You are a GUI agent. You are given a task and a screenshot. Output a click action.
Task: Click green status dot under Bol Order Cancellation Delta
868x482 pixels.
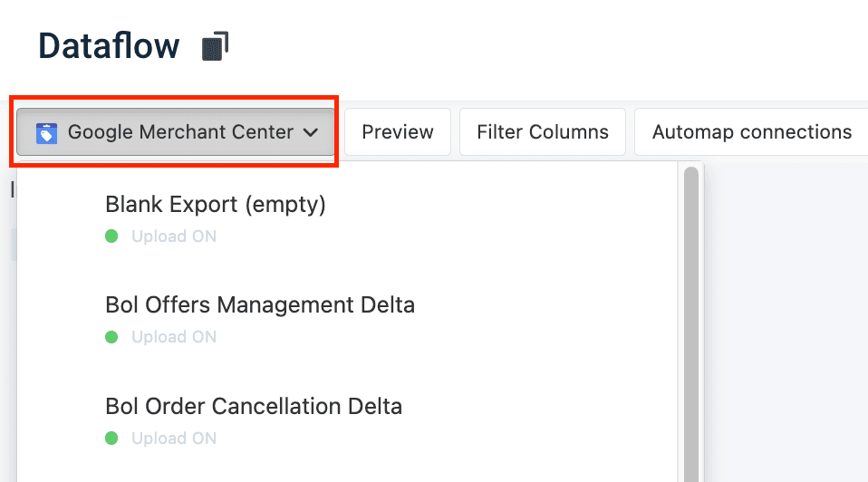coord(112,439)
